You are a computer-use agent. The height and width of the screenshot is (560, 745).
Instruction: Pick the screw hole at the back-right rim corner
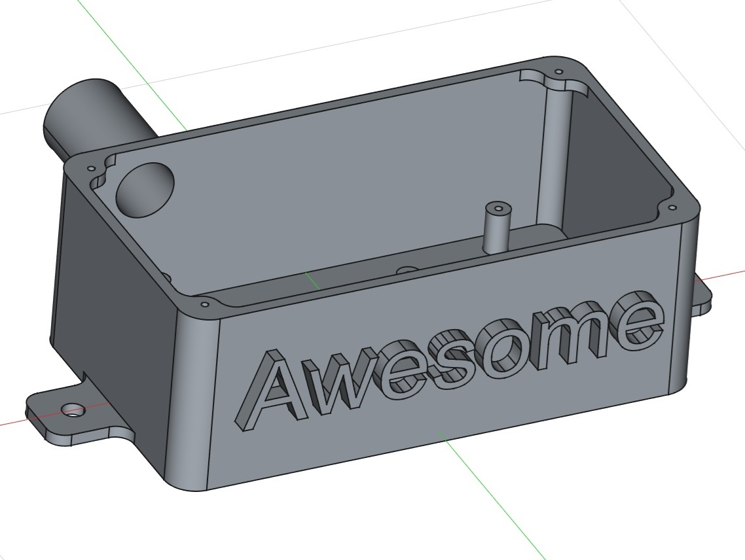558,71
